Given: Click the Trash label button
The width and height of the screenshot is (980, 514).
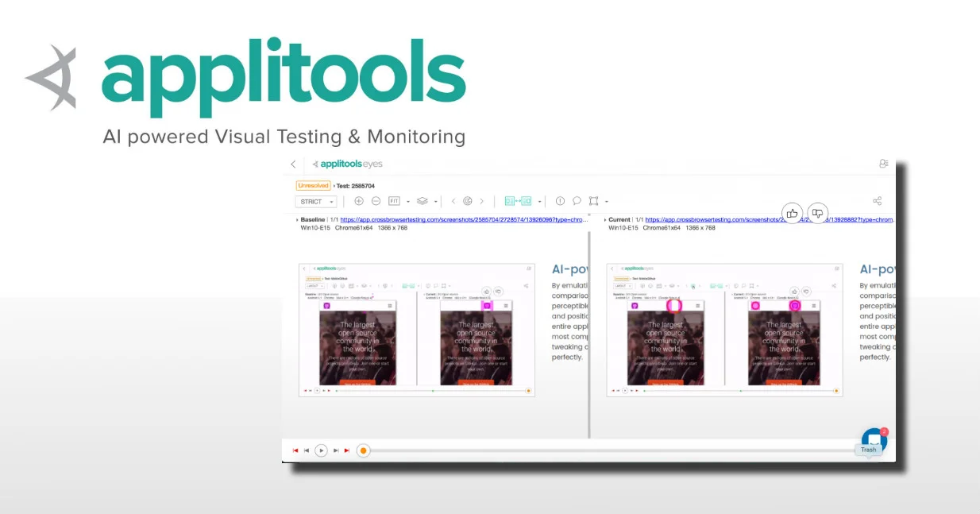Looking at the screenshot, I should (x=869, y=450).
